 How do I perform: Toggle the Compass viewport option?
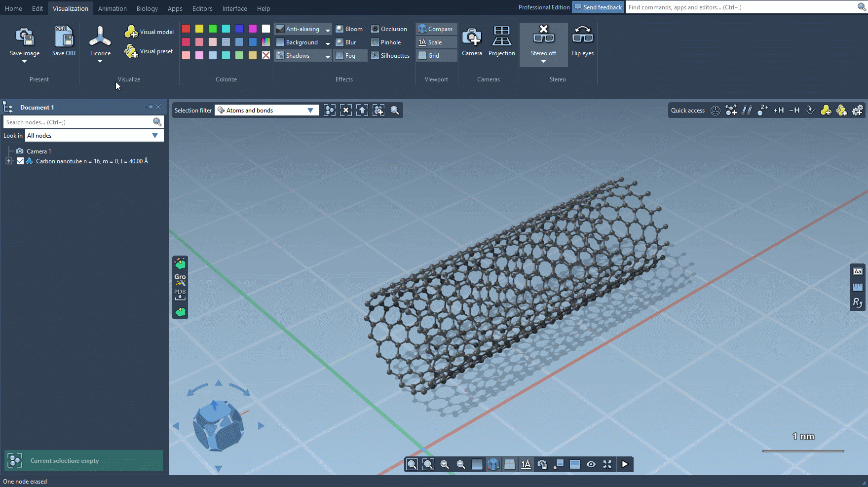pyautogui.click(x=436, y=29)
